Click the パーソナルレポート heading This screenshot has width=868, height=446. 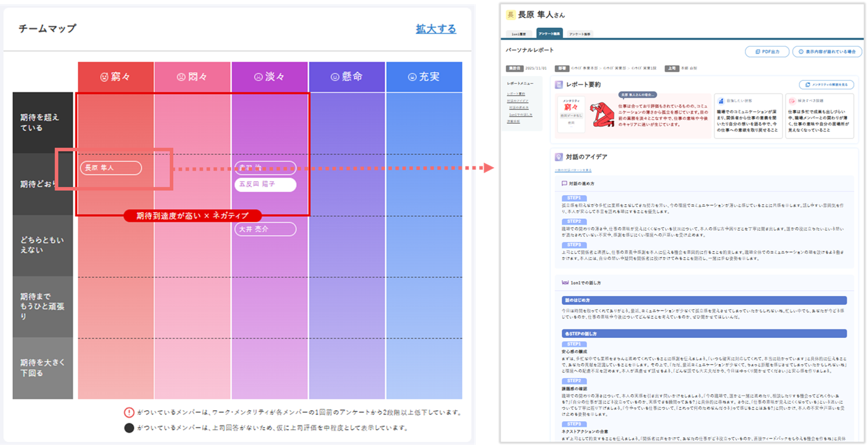coord(530,50)
